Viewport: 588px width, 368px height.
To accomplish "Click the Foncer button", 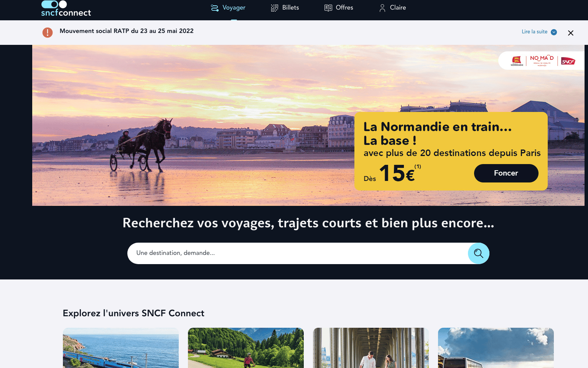I will [506, 173].
